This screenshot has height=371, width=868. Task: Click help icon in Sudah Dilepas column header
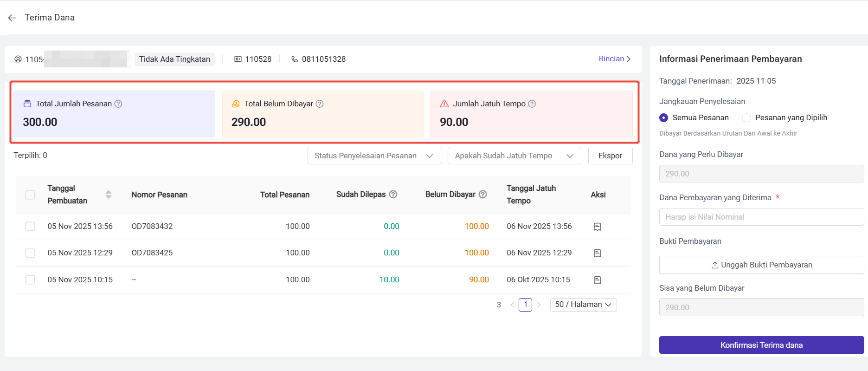coord(393,195)
